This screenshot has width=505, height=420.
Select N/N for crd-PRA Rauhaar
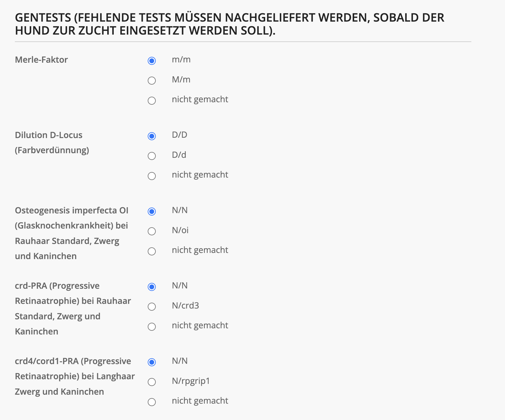tap(151, 287)
